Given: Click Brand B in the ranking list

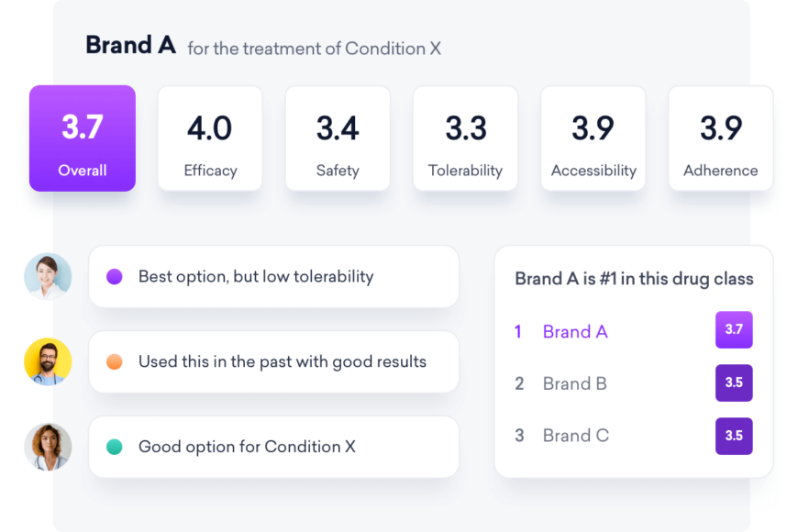Looking at the screenshot, I should [x=575, y=383].
